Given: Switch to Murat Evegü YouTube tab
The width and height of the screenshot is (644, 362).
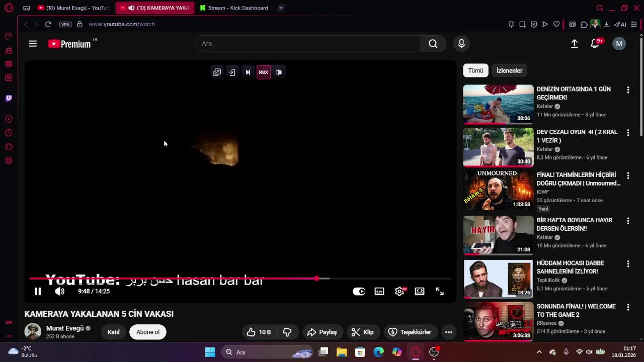Looking at the screenshot, I should pyautogui.click(x=74, y=8).
